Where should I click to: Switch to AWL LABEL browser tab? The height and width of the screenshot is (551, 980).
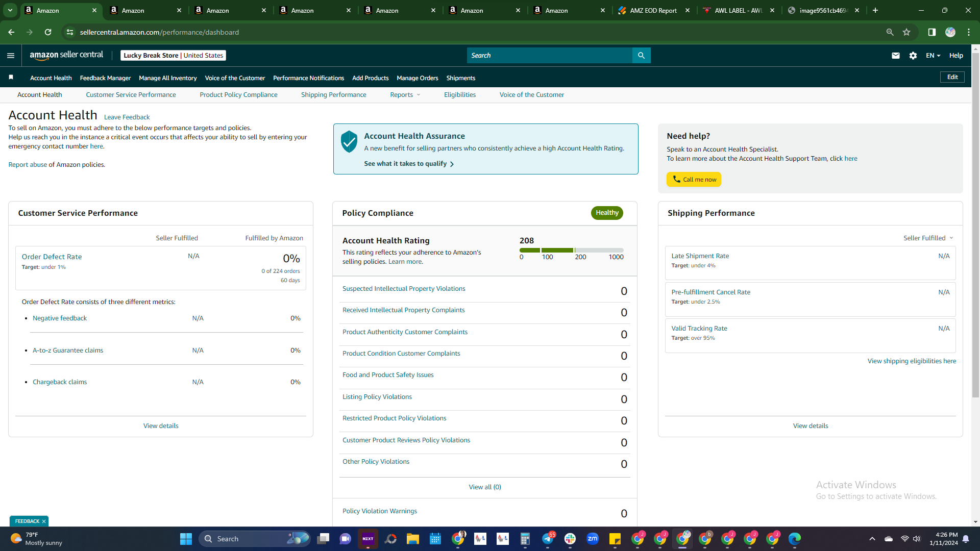coord(738,10)
